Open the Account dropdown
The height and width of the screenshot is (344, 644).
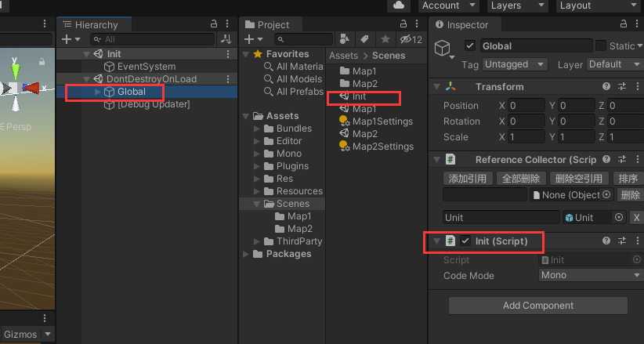click(448, 5)
